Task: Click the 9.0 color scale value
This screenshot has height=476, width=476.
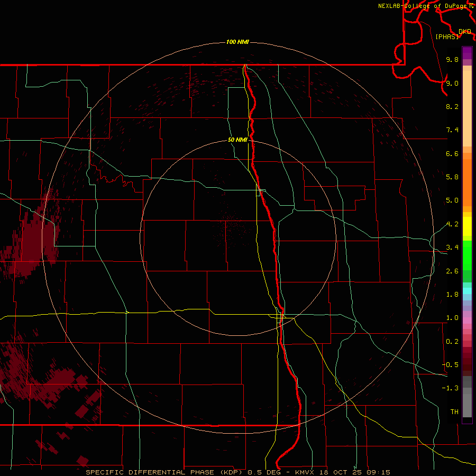Action: click(x=452, y=83)
